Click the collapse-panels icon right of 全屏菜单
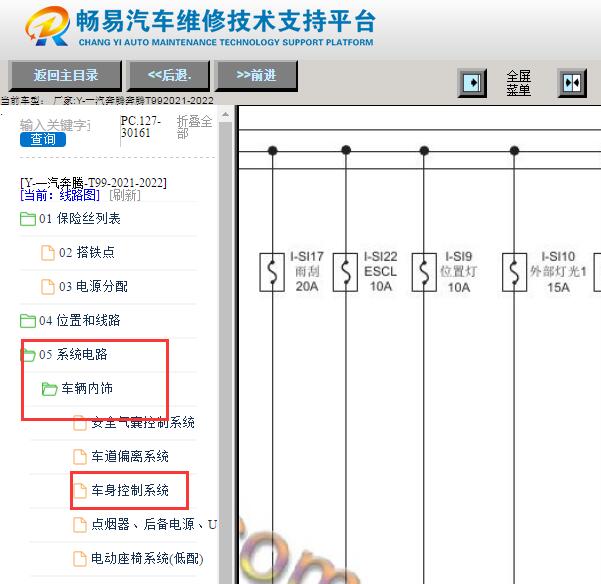Screen dimensions: 601x584 tap(572, 83)
